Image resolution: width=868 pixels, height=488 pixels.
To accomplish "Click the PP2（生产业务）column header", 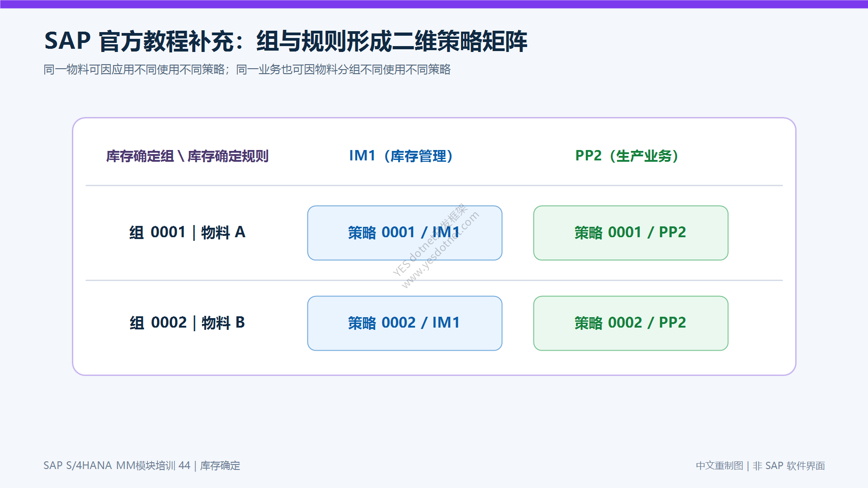I will [x=627, y=156].
